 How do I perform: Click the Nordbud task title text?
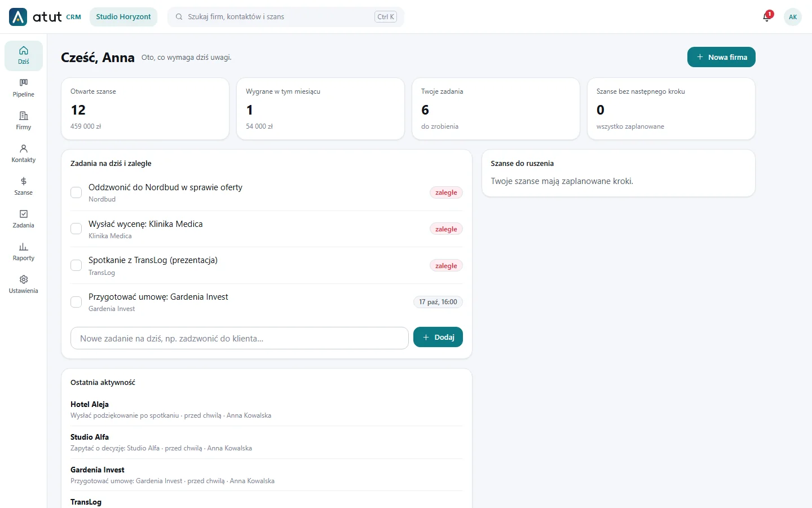click(165, 187)
